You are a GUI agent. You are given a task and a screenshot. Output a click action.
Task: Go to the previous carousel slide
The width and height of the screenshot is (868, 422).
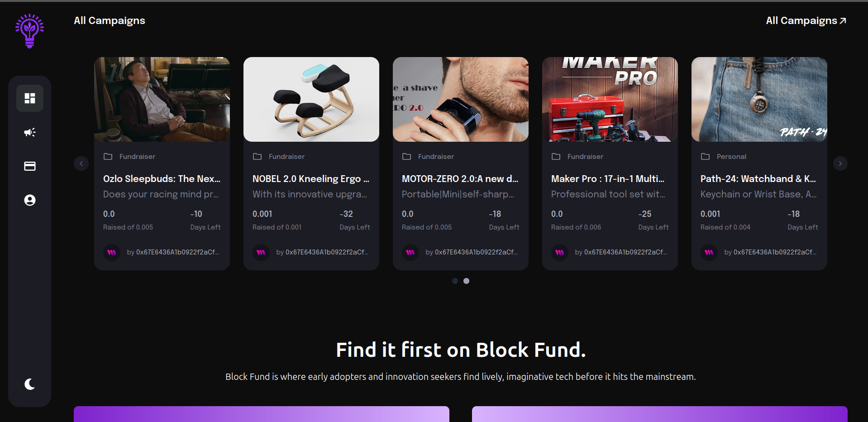point(81,163)
